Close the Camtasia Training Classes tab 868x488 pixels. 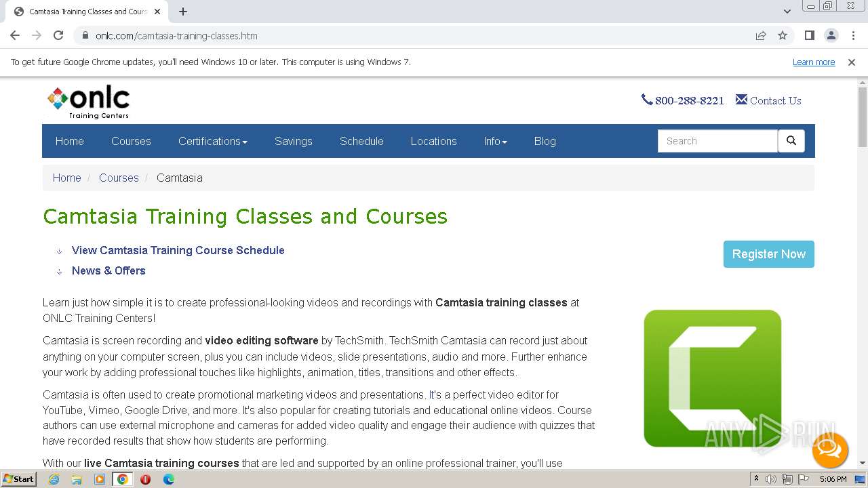157,12
